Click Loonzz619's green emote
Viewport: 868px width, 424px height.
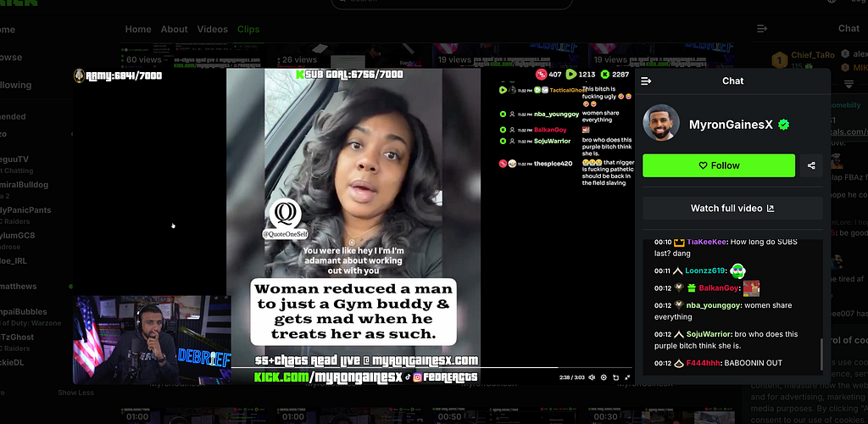[x=737, y=271]
